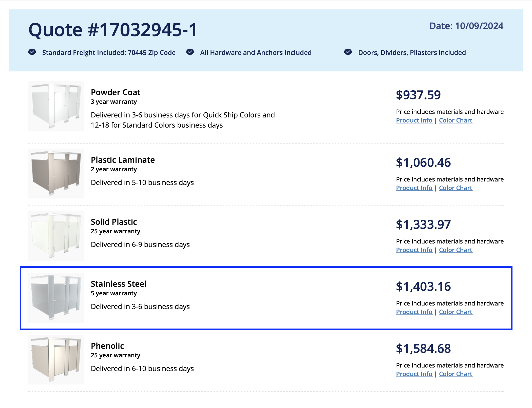This screenshot has height=408, width=532.
Task: Open Product Info for Stainless Steel
Action: (x=414, y=312)
